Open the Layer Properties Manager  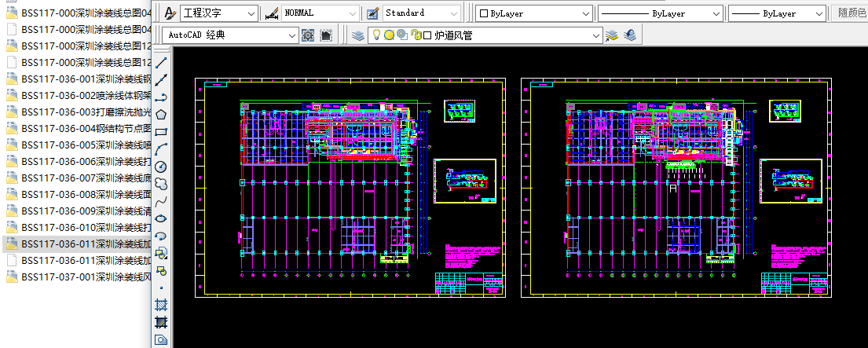[359, 35]
